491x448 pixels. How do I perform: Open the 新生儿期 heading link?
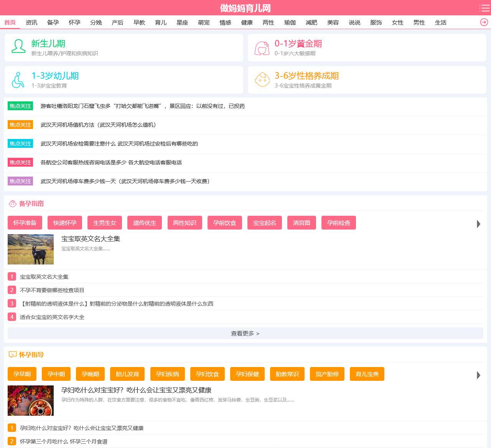pos(48,44)
